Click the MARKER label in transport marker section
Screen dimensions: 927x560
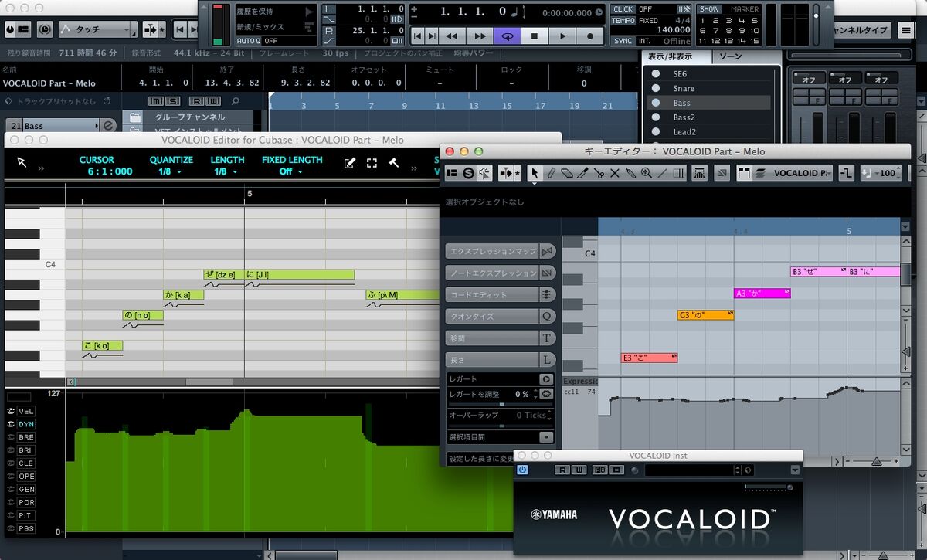click(x=745, y=9)
